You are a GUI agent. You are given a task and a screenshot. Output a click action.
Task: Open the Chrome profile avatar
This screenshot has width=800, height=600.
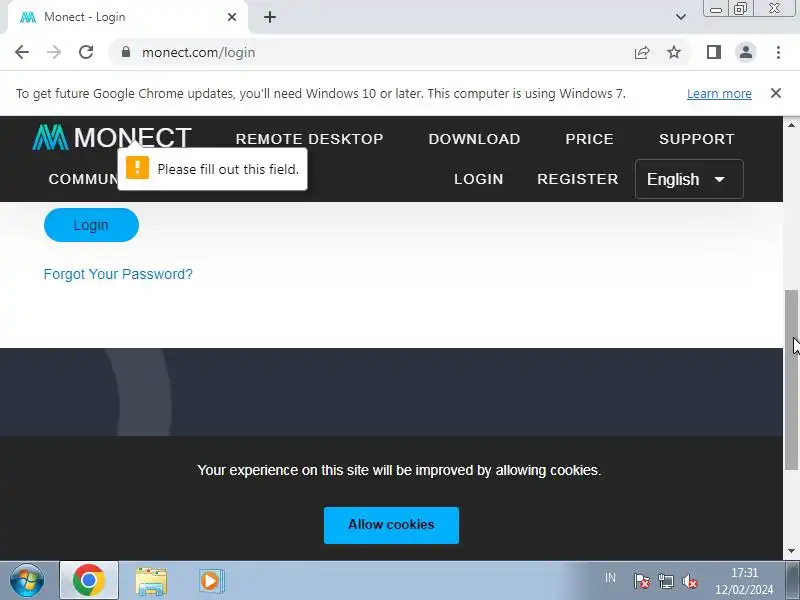745,52
